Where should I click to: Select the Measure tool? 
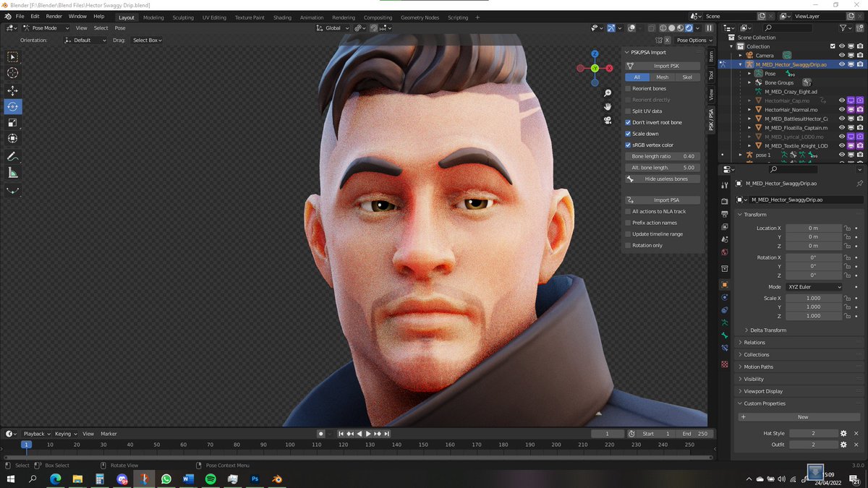13,173
